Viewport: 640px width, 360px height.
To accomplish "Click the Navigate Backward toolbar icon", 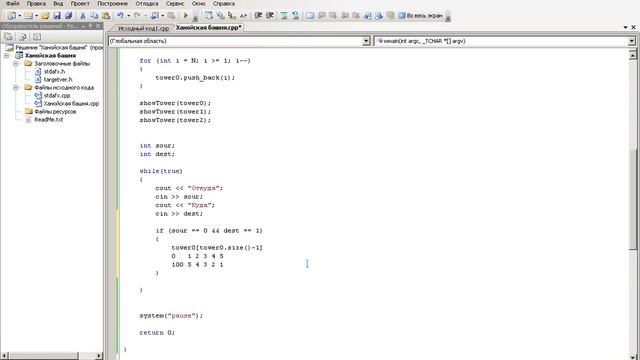I will tap(154, 16).
